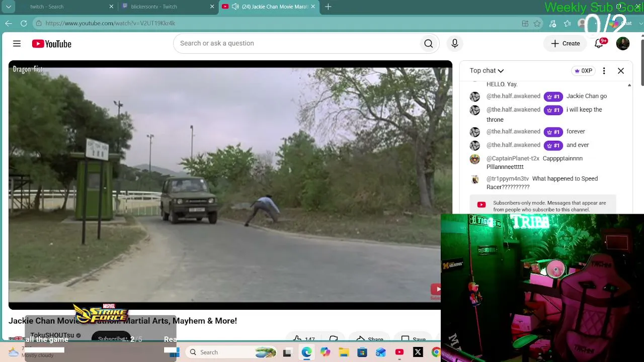Click the YouTube search magnifier button

pos(429,44)
